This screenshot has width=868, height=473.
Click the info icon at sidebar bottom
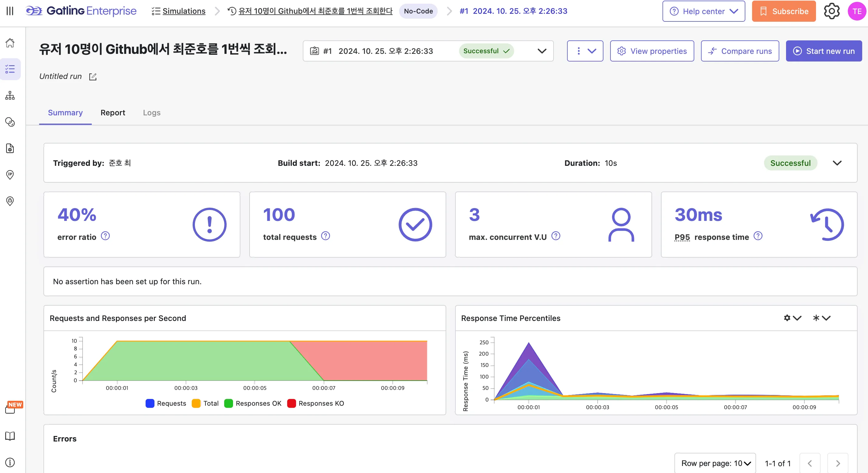pyautogui.click(x=10, y=462)
